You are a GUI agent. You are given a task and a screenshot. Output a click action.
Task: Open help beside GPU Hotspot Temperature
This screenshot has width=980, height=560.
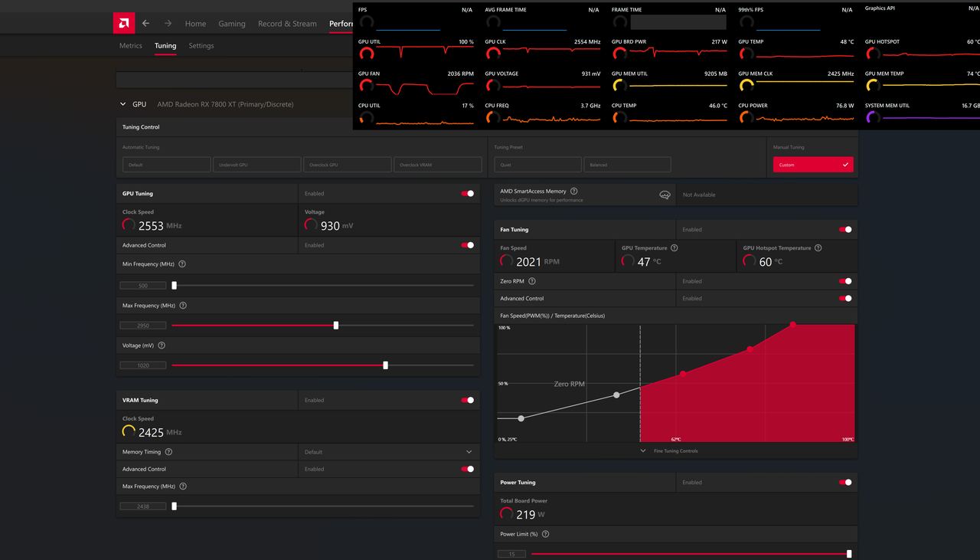pos(818,248)
